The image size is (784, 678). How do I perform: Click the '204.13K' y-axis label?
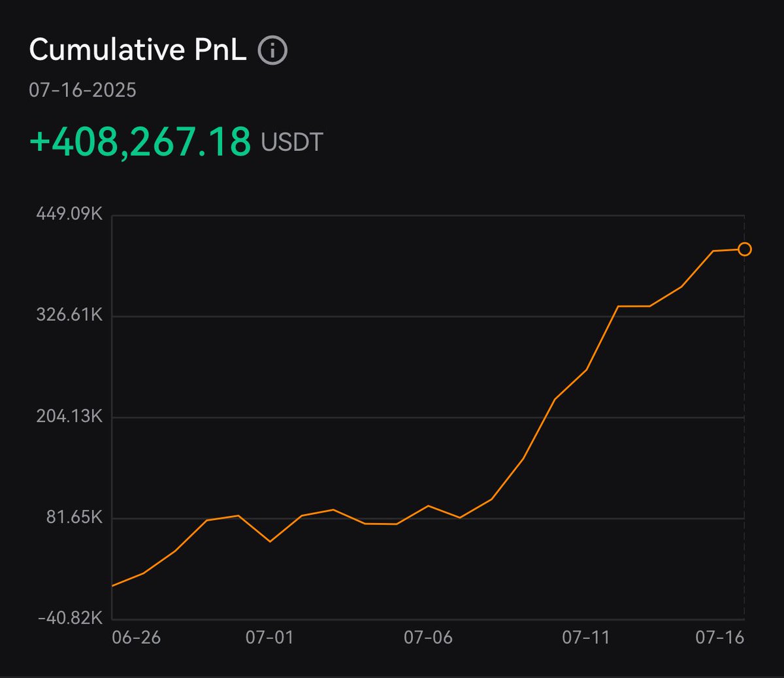pyautogui.click(x=70, y=416)
